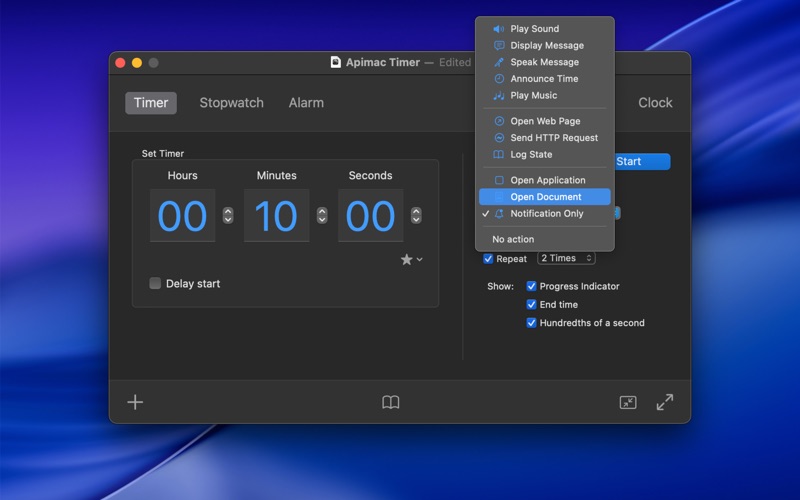Screen dimensions: 800x500
Task: Click the Announce Time clock icon
Action: point(499,79)
